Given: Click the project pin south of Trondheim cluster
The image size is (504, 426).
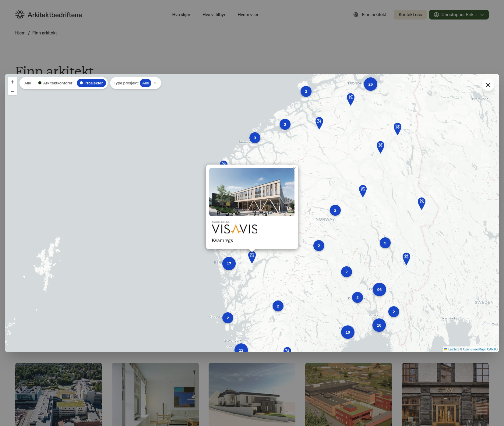Looking at the screenshot, I should tap(351, 99).
